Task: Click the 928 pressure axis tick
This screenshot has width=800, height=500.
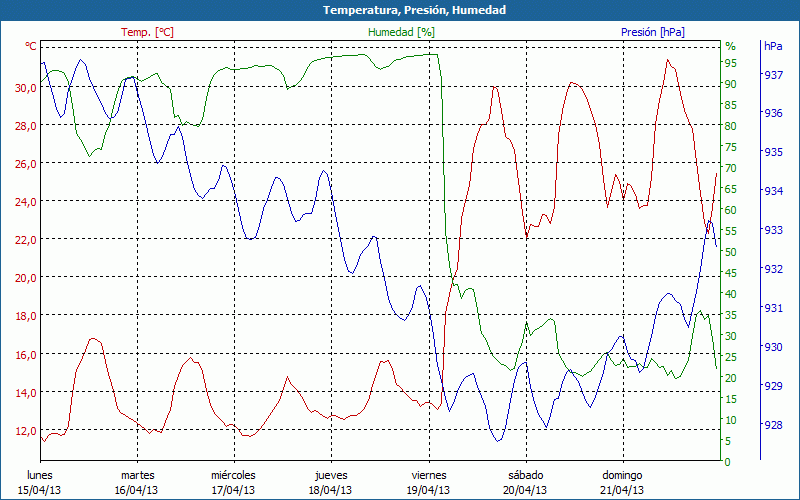Action: pos(773,425)
